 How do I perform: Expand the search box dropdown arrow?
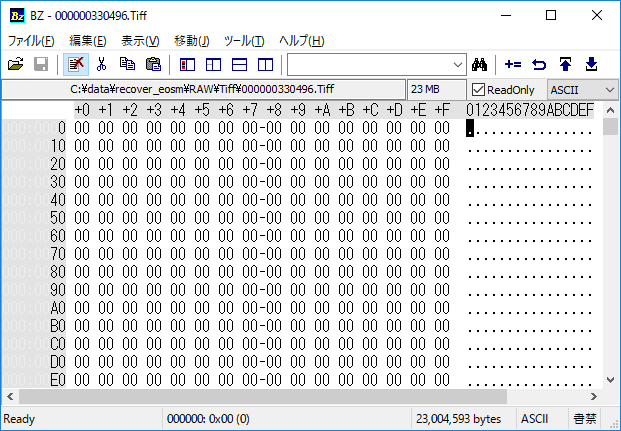tap(458, 65)
